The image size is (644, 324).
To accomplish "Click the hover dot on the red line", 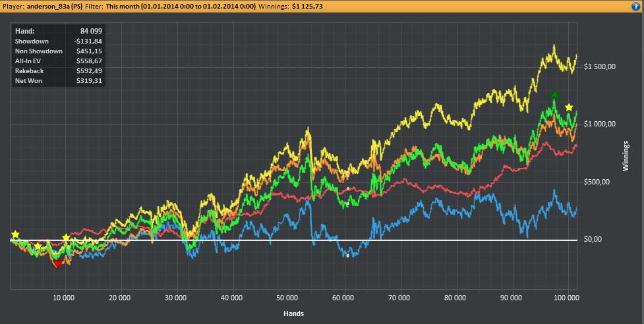I will pyautogui.click(x=348, y=188).
